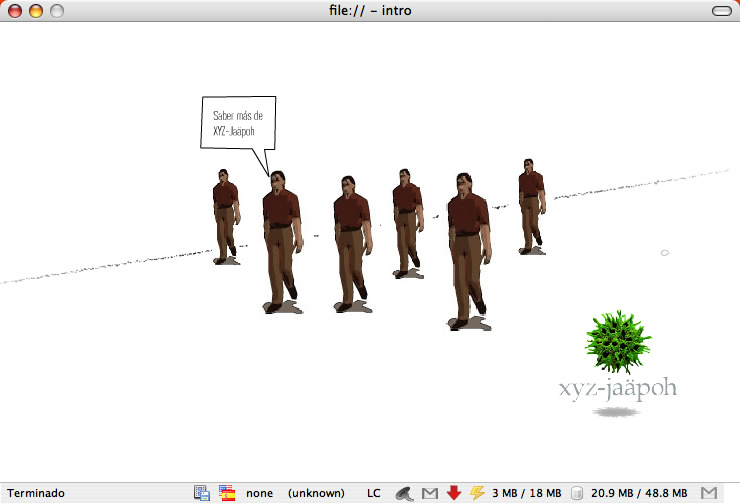740x504 pixels.
Task: Toggle the toolbar pill button in title bar
Action: [720, 11]
